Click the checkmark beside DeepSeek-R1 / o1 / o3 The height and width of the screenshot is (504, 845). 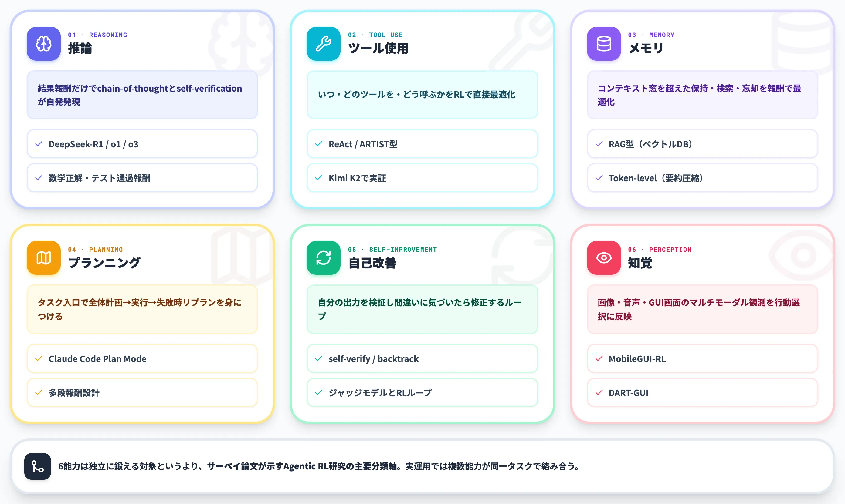[39, 144]
